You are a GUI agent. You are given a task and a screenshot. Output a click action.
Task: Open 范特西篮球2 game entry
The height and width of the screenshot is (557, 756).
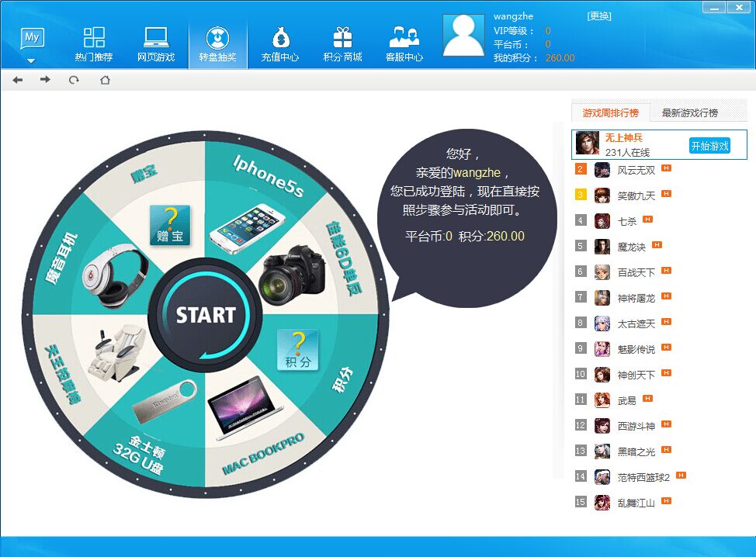tap(643, 477)
